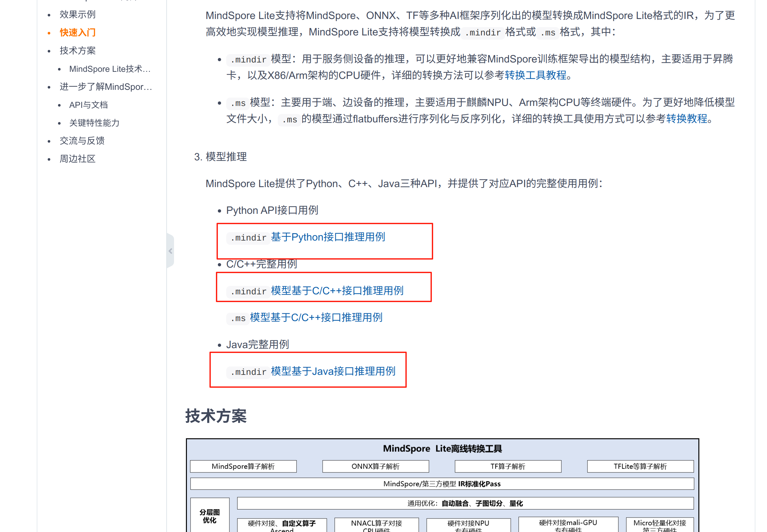Screen dimensions: 767x532
Task: Open 进一步了解MindSpor… sidebar item
Action: (106, 87)
